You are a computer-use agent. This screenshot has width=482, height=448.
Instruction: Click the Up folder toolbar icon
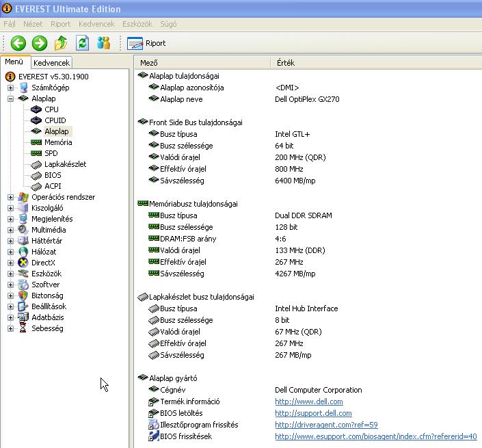click(x=61, y=43)
